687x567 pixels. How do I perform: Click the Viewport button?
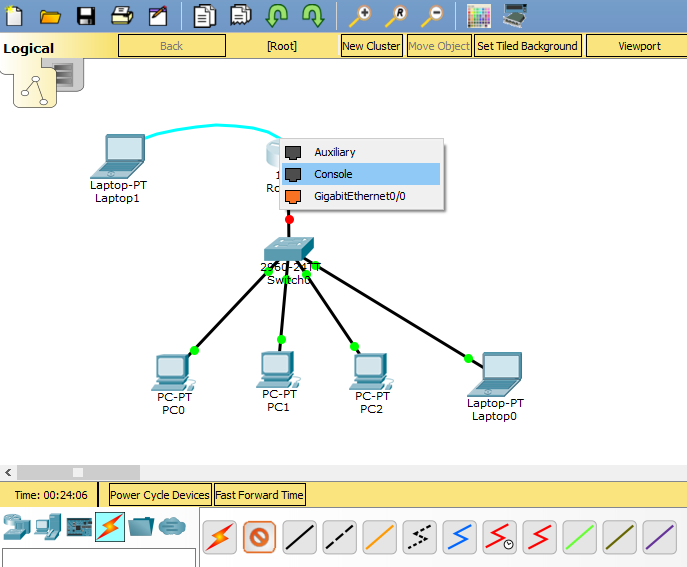(x=639, y=46)
